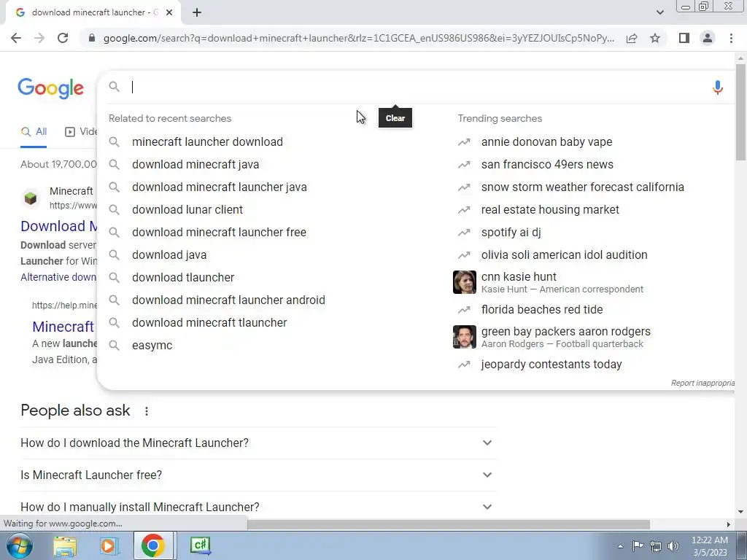Open Action Center flag icon
This screenshot has height=560, width=747.
tap(638, 546)
